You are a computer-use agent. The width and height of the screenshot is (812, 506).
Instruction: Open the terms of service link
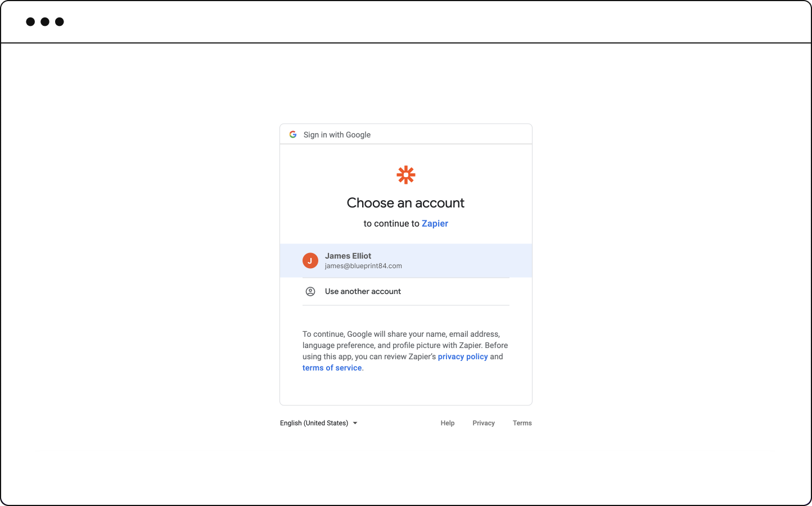coord(332,368)
